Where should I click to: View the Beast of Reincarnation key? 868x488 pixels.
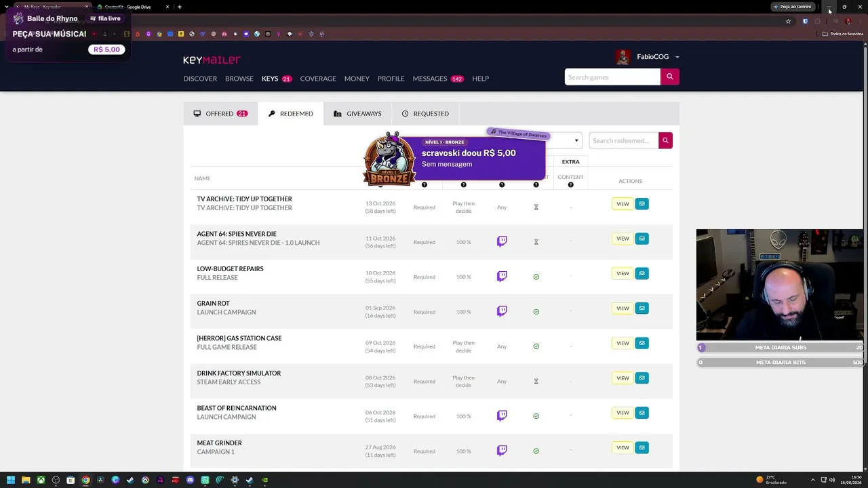click(x=623, y=413)
